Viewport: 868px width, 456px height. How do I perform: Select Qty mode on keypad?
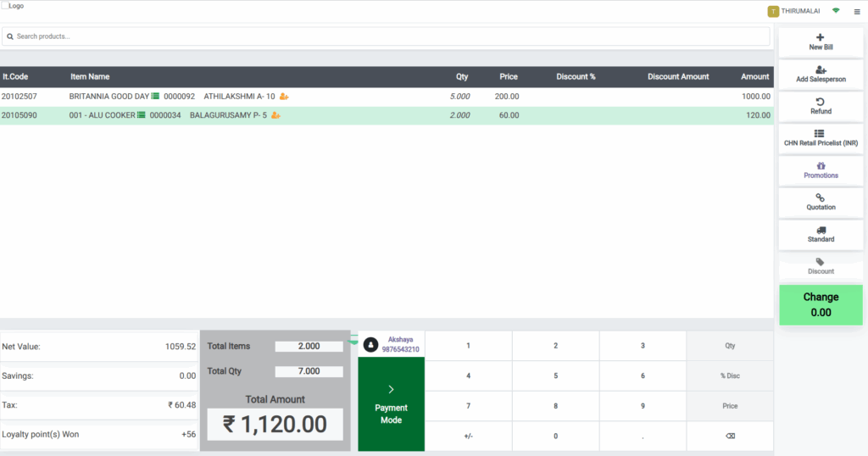(x=730, y=346)
